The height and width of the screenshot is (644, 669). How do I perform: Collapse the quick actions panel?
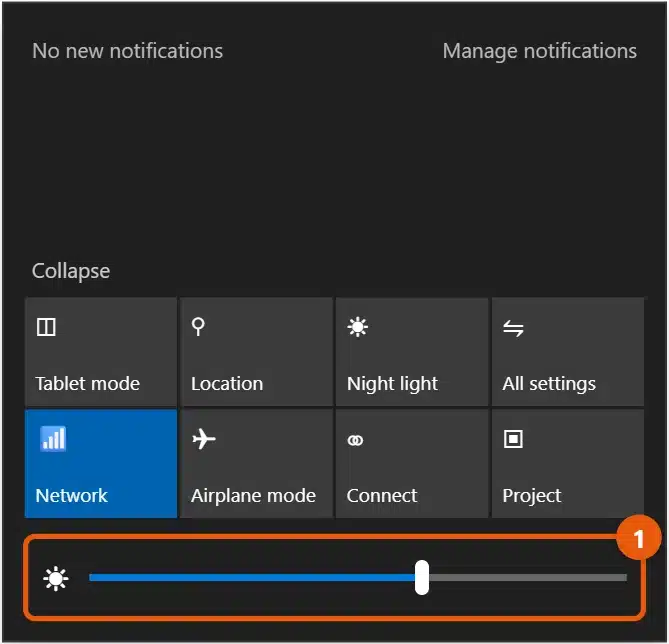pos(71,271)
